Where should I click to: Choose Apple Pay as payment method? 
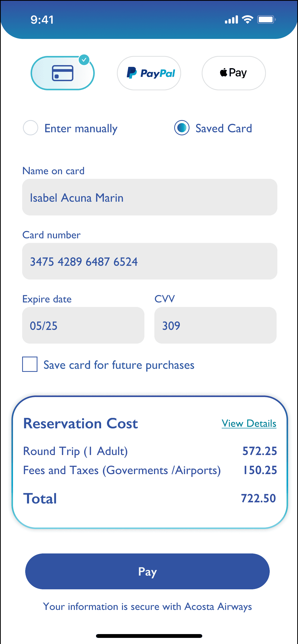click(234, 73)
